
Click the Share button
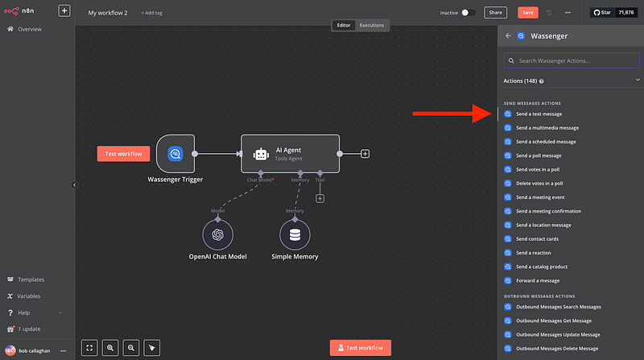494,13
